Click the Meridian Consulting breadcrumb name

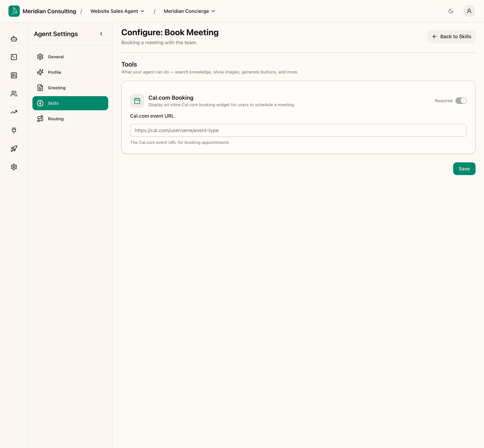[49, 11]
